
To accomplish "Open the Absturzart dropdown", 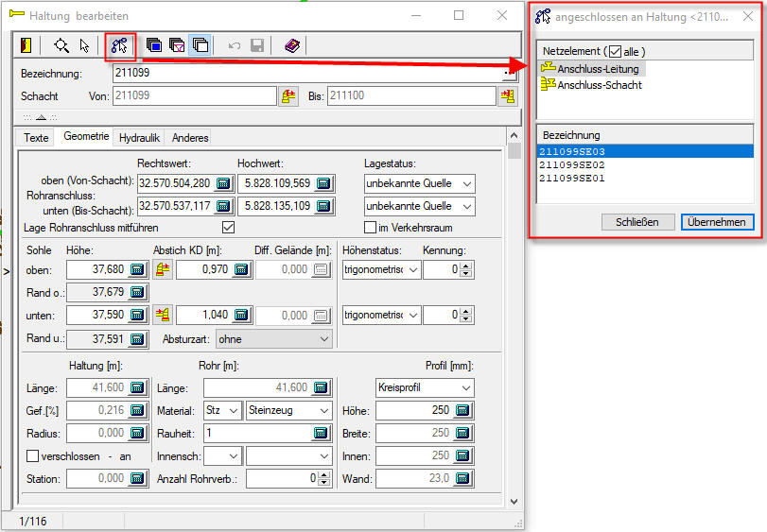I will pyautogui.click(x=273, y=338).
